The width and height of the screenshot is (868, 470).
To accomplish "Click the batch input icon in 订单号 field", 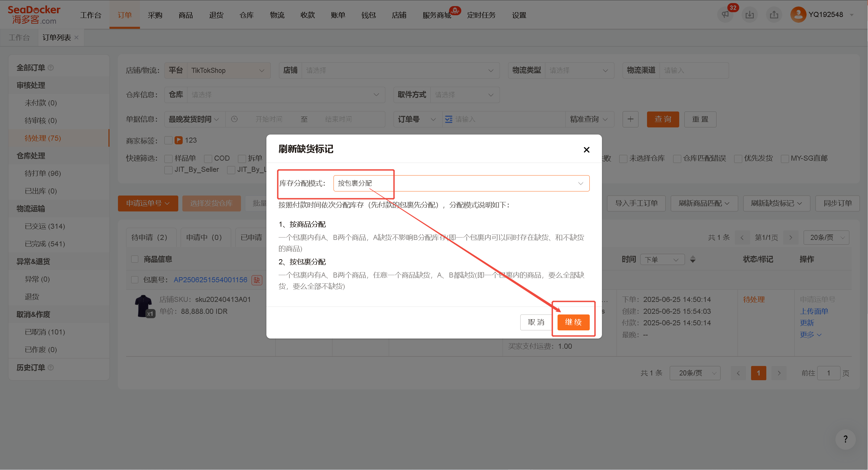I will point(448,119).
